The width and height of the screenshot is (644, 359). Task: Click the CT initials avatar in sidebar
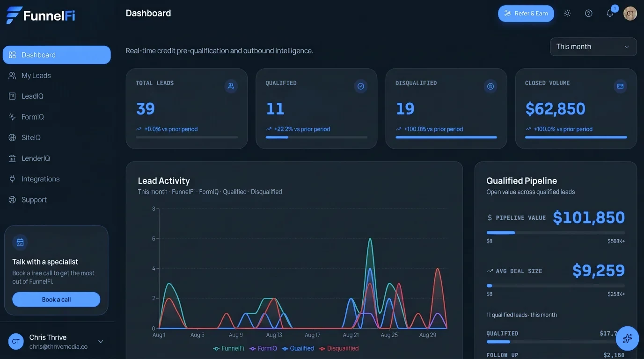click(x=16, y=342)
